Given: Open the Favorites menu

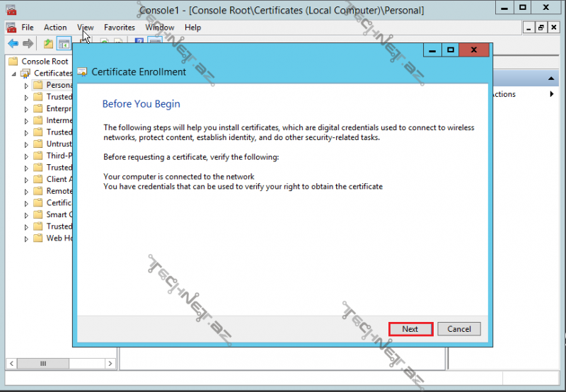Looking at the screenshot, I should coord(119,28).
